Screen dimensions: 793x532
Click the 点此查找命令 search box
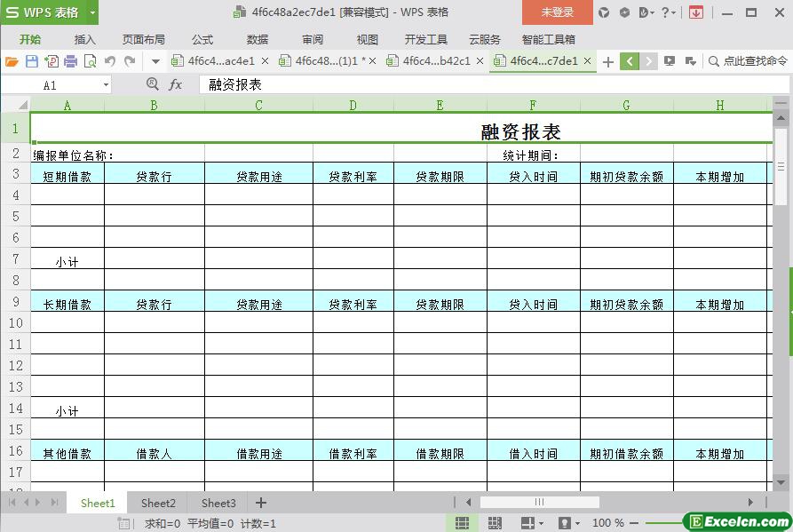[x=749, y=61]
